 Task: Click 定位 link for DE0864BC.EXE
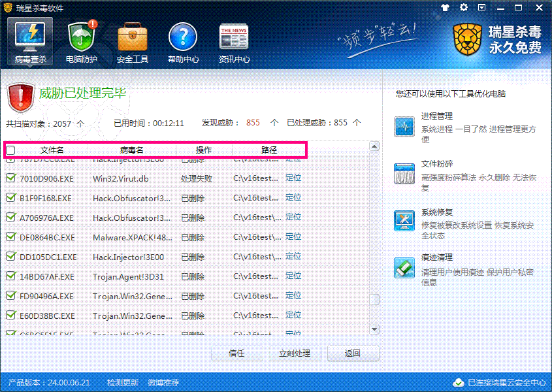(293, 237)
